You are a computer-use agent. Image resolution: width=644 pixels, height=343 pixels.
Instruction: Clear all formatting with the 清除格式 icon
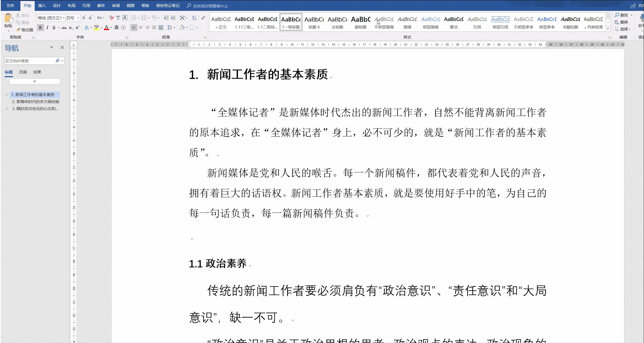coord(111,18)
